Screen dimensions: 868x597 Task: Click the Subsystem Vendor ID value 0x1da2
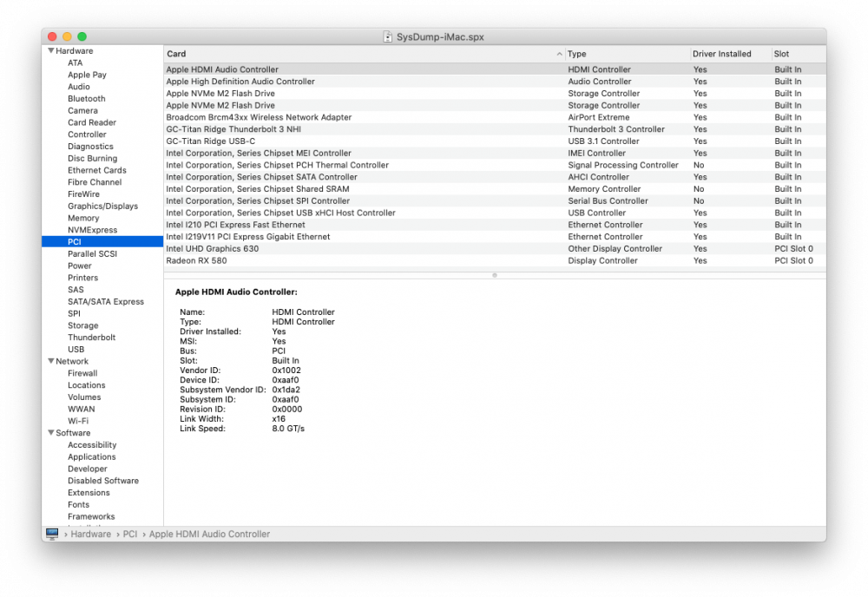coord(286,390)
